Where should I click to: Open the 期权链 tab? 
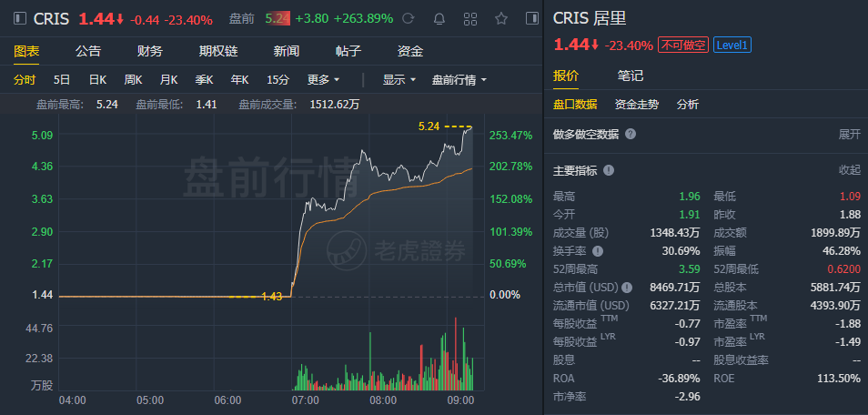click(217, 51)
